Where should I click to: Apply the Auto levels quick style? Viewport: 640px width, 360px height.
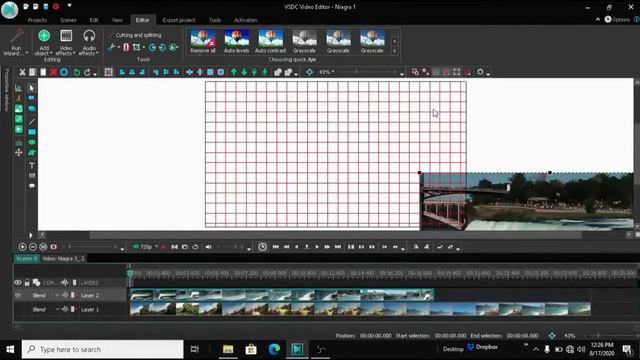click(237, 41)
